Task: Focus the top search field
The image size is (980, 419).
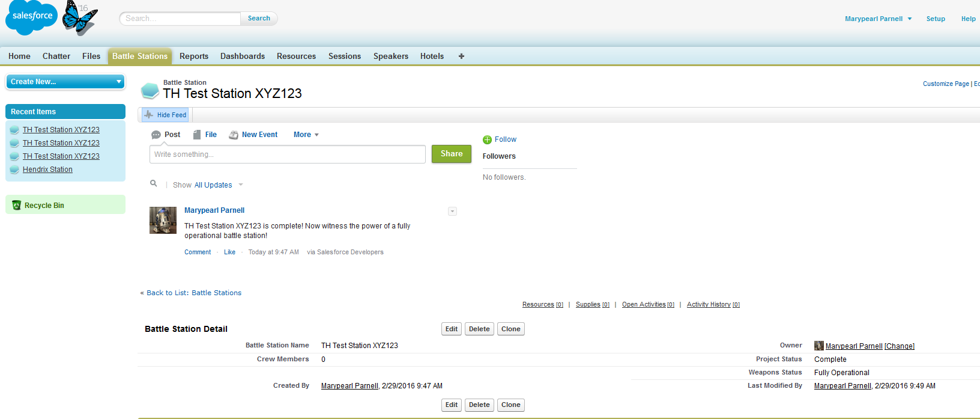Action: pos(180,19)
